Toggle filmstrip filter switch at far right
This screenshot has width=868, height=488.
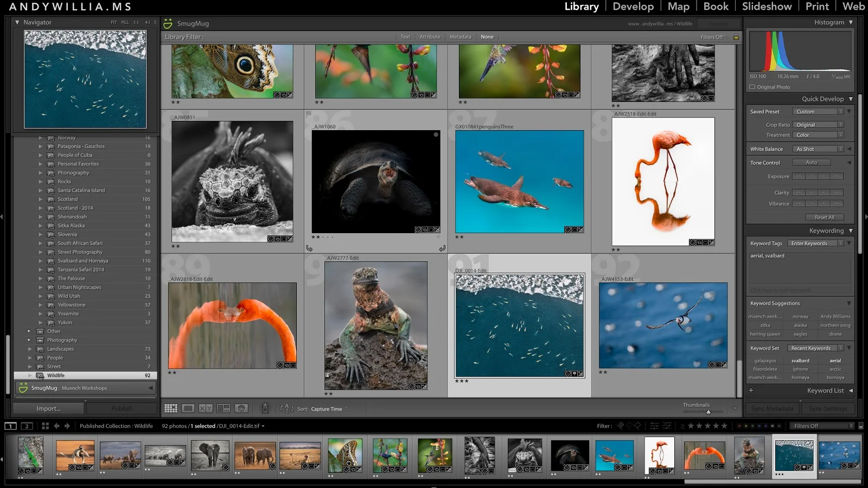860,426
